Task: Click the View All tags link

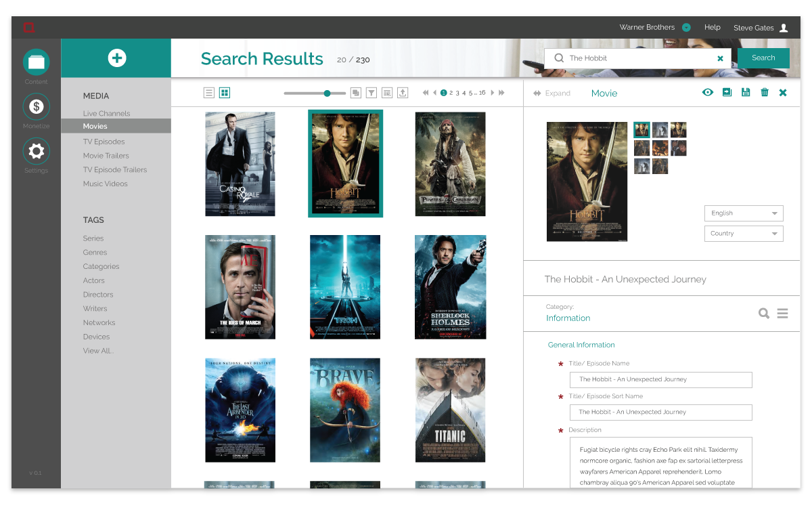Action: (98, 351)
